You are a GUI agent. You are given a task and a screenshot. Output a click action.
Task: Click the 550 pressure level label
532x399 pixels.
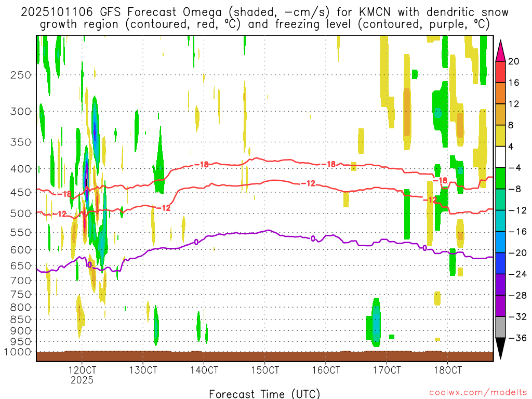click(20, 232)
